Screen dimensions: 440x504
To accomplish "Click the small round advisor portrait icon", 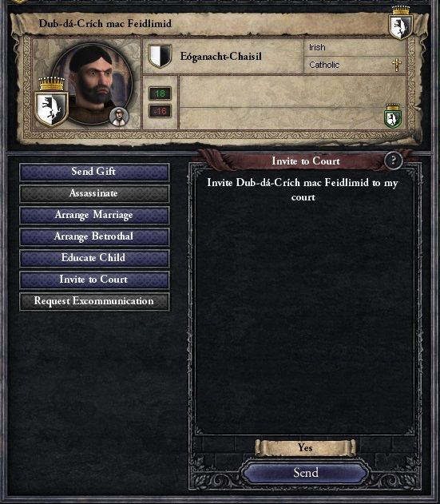I will (119, 117).
